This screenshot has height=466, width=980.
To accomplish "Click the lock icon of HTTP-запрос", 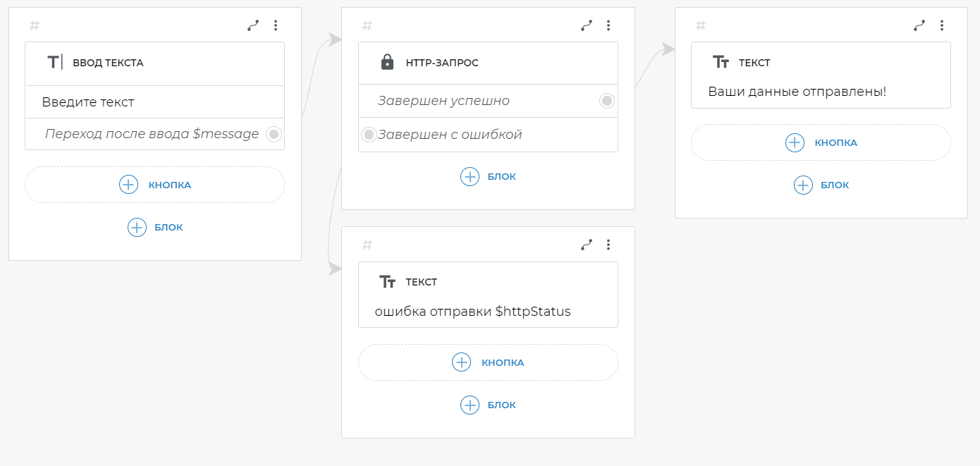I will click(x=387, y=63).
